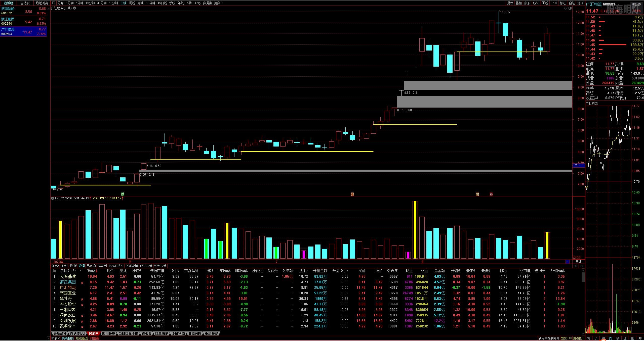644x341 pixels.
Task: Click the diamond marker icon above the chart
Action: (x=565, y=8)
